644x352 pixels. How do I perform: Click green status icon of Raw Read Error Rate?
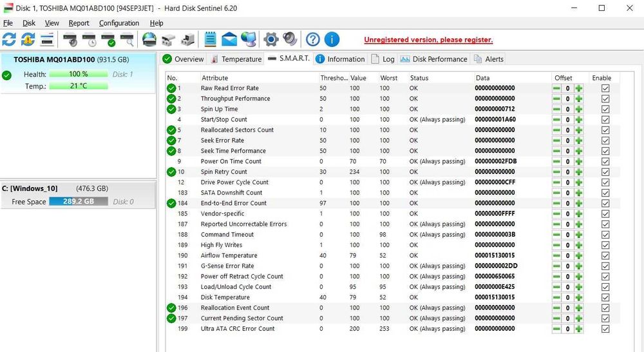[x=171, y=88]
